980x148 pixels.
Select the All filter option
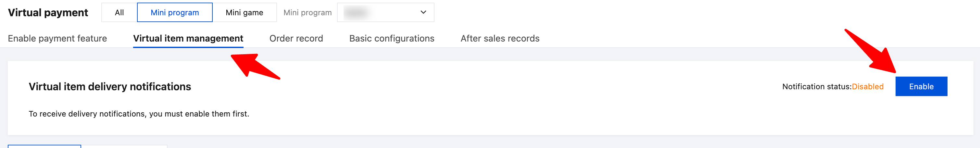tap(119, 13)
